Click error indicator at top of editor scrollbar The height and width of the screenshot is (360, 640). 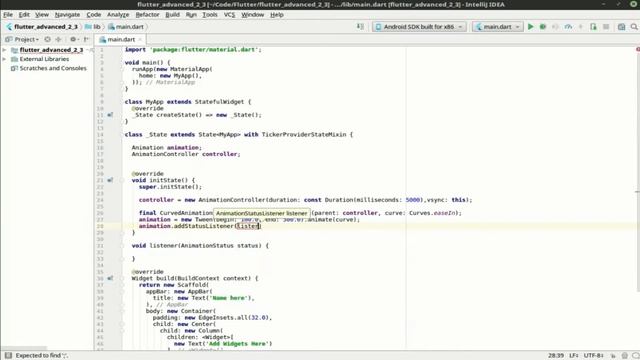point(638,49)
